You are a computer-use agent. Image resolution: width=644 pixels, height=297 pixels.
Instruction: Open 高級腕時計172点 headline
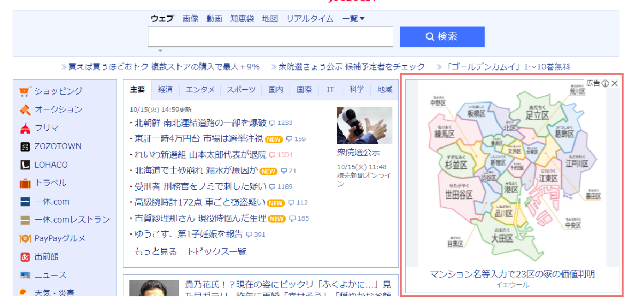pos(200,202)
